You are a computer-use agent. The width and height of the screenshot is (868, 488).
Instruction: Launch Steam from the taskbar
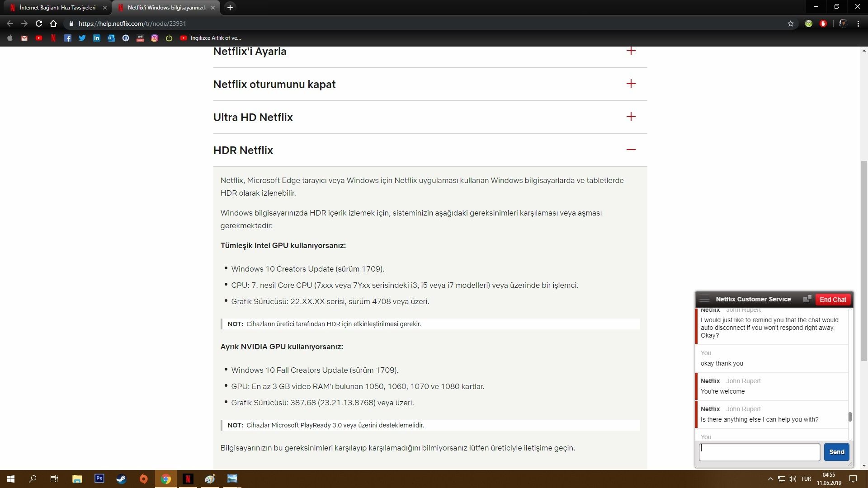coord(121,479)
